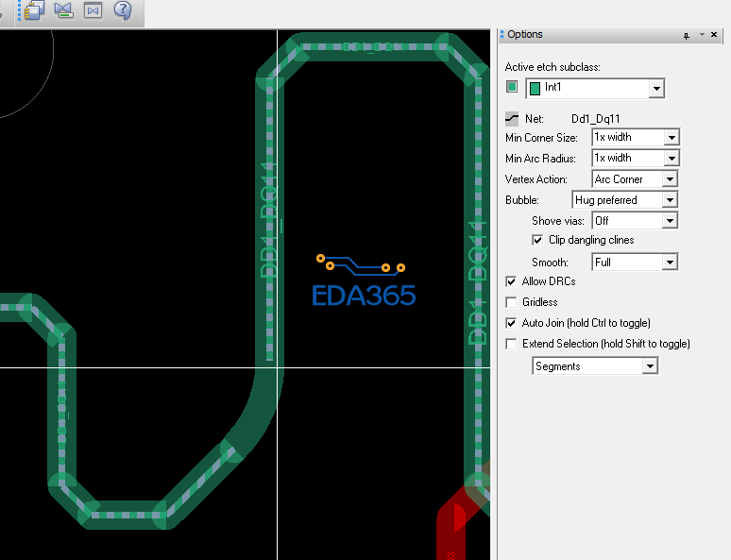The height and width of the screenshot is (560, 731).
Task: Click the stacked notebooks toolbar icon
Action: click(x=35, y=10)
